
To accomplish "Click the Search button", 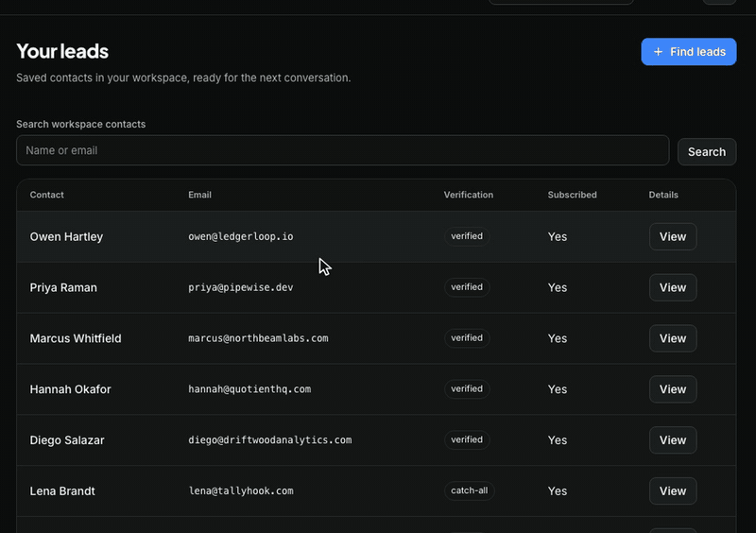I will click(x=707, y=152).
